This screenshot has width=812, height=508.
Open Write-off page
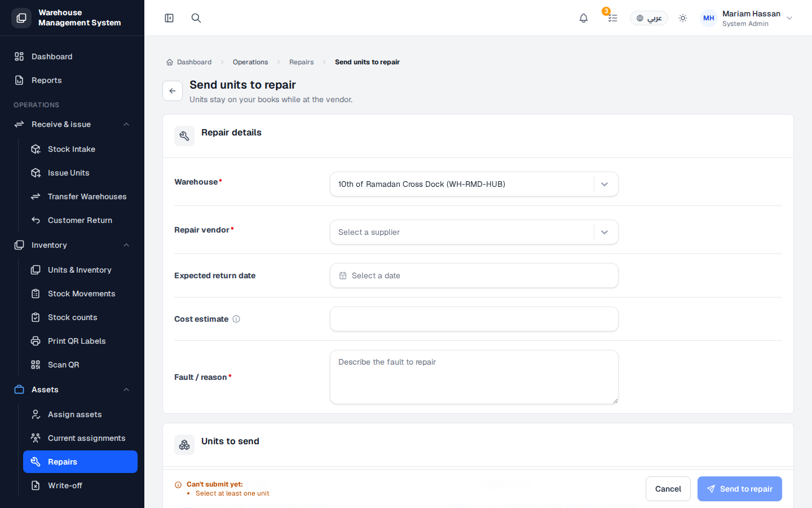pos(80,485)
